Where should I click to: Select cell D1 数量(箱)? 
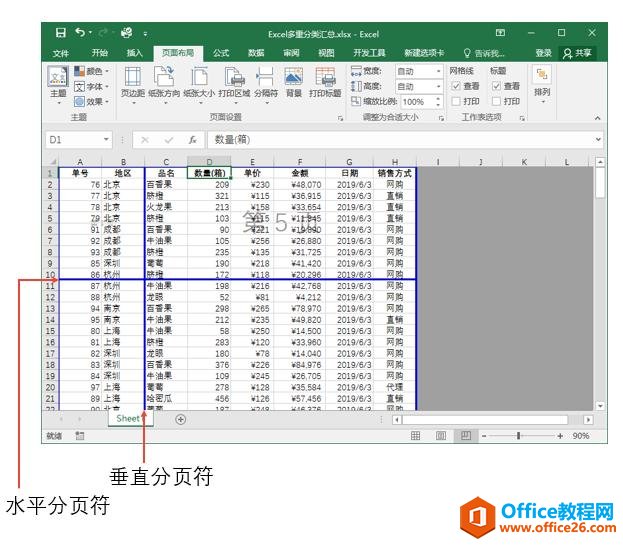pos(209,173)
